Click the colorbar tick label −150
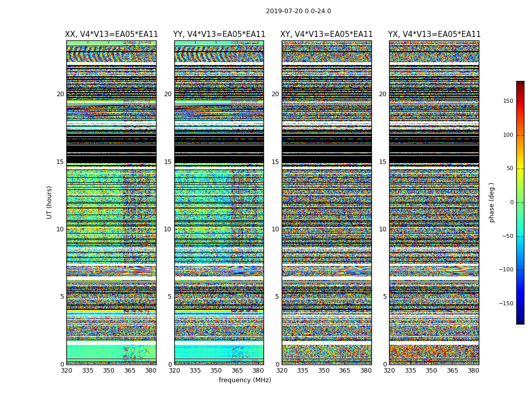The width and height of the screenshot is (532, 405). (506, 303)
